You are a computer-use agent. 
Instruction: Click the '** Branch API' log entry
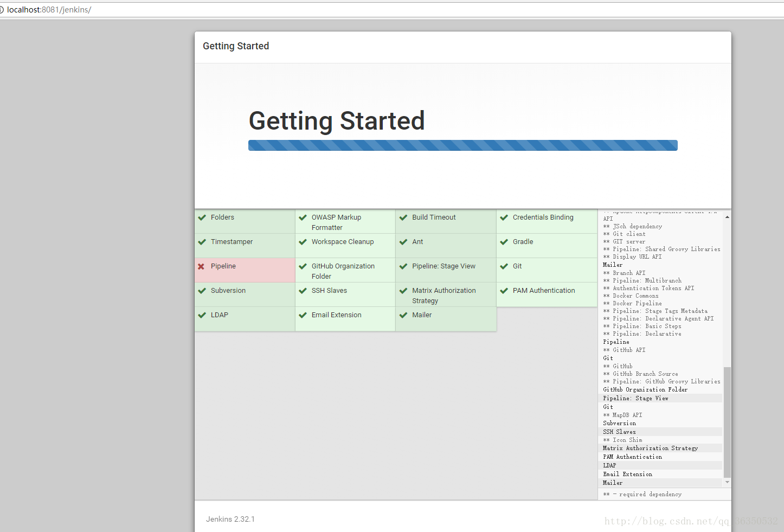[x=625, y=273]
